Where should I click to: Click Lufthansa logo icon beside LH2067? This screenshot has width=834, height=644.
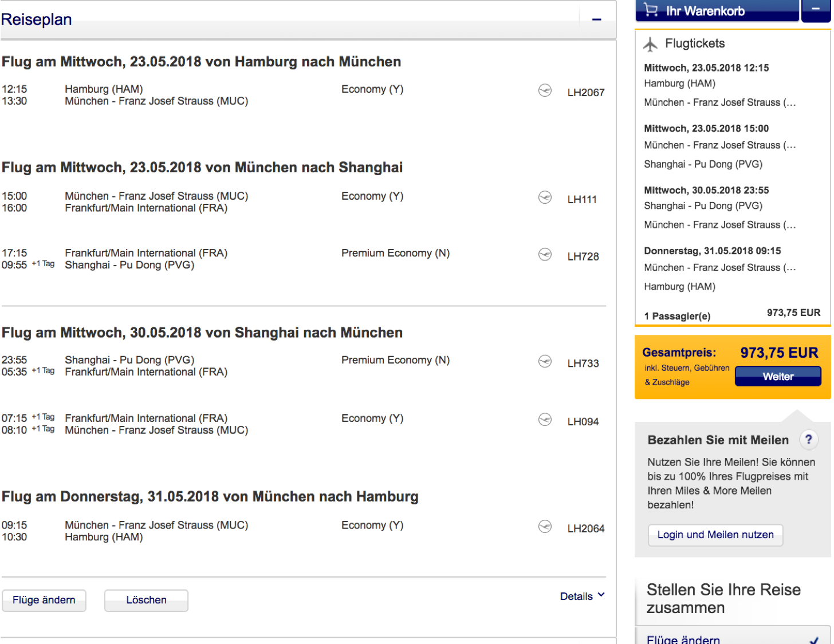(x=545, y=90)
